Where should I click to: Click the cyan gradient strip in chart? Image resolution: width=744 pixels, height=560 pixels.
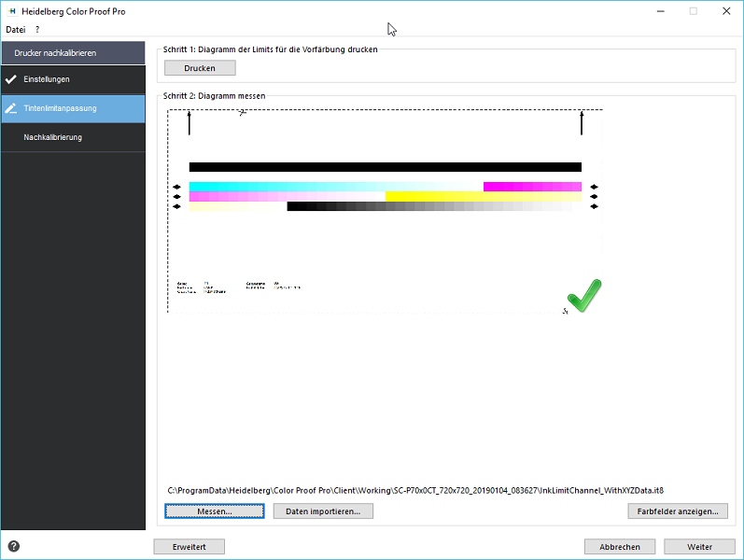click(x=336, y=187)
